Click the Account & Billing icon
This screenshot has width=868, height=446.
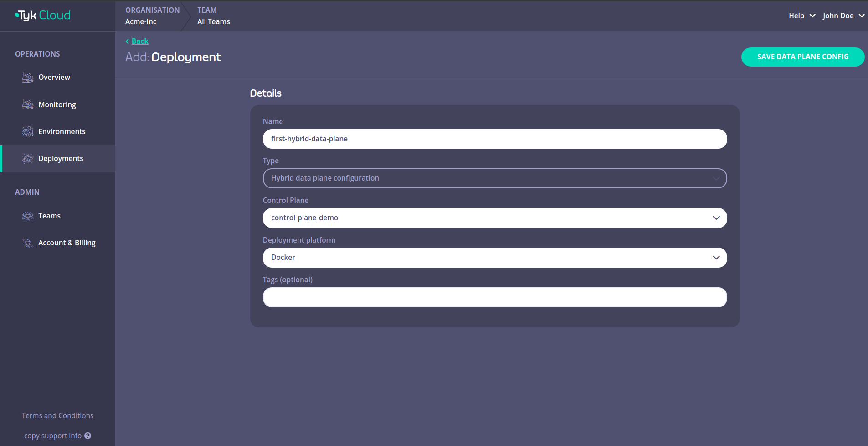pyautogui.click(x=27, y=243)
